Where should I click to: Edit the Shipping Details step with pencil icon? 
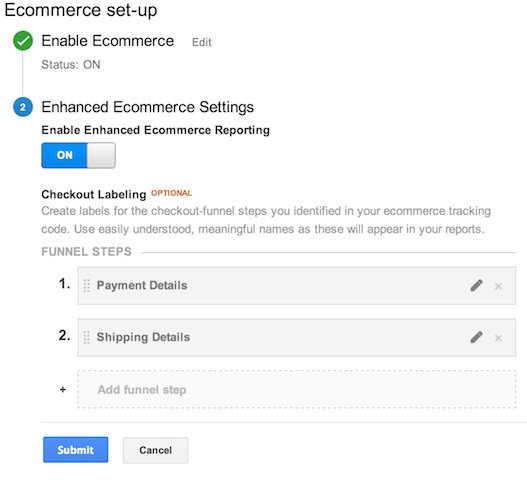476,337
